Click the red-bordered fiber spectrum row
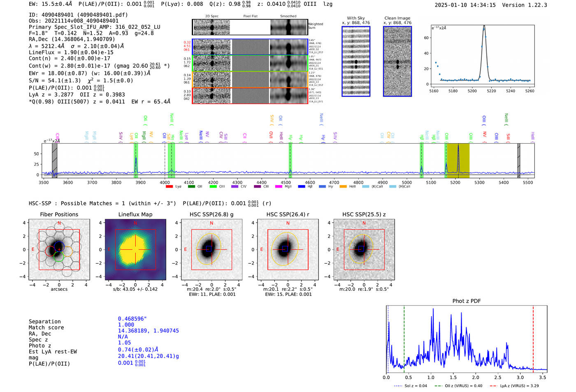Viewport: 576px width, 392px height. pos(250,95)
